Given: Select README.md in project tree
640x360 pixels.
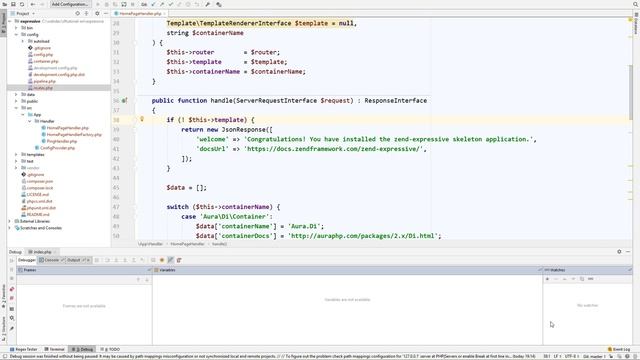Looking at the screenshot, I should (x=38, y=214).
